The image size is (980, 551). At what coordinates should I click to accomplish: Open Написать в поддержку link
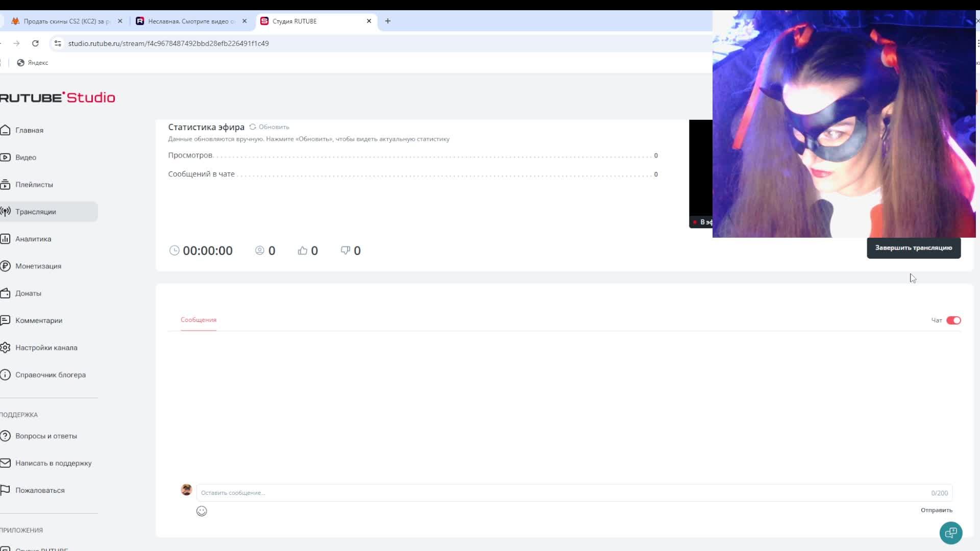pos(53,463)
